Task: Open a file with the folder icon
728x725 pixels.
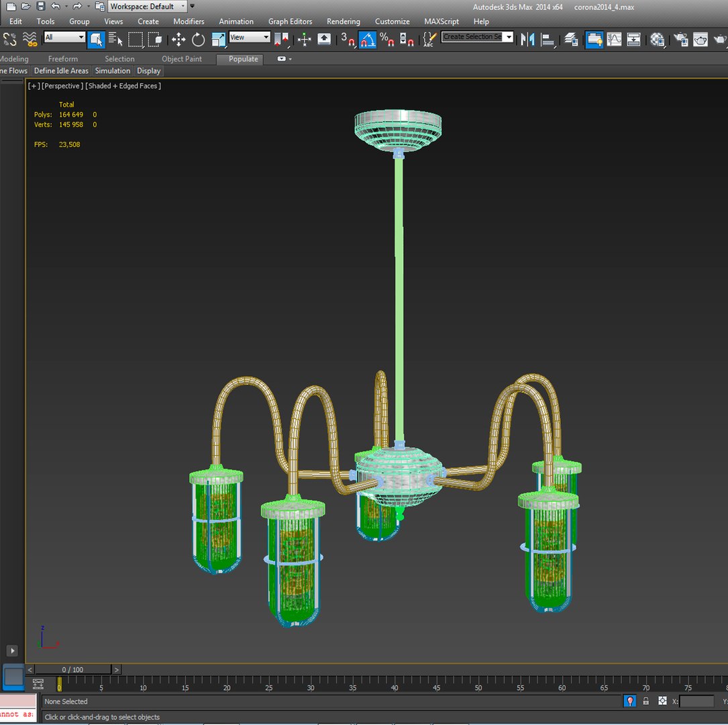Action: pos(26,7)
